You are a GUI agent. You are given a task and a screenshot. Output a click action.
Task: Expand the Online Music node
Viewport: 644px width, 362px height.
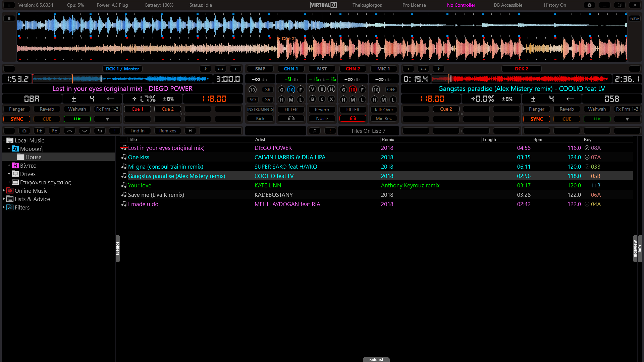tap(4, 190)
